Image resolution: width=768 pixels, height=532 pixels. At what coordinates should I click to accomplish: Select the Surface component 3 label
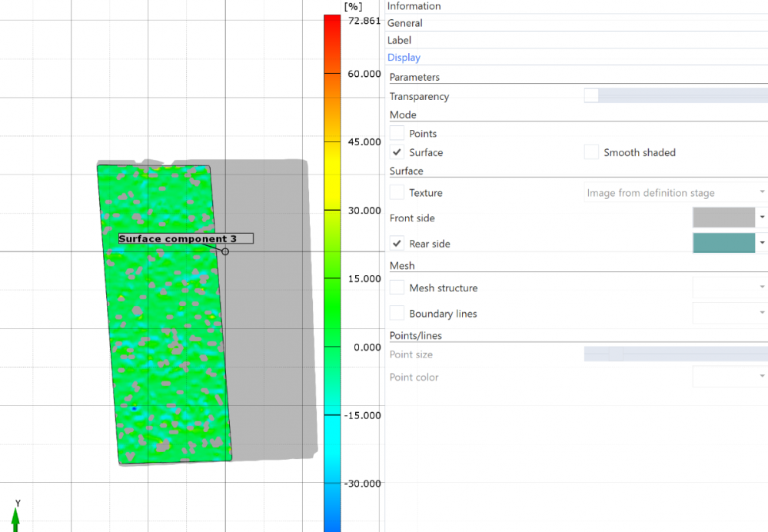tap(185, 239)
